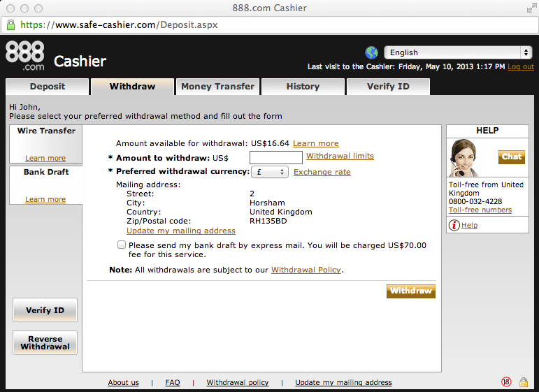Image resolution: width=539 pixels, height=392 pixels.
Task: Open the Toll-free numbers link
Action: pyautogui.click(x=480, y=210)
